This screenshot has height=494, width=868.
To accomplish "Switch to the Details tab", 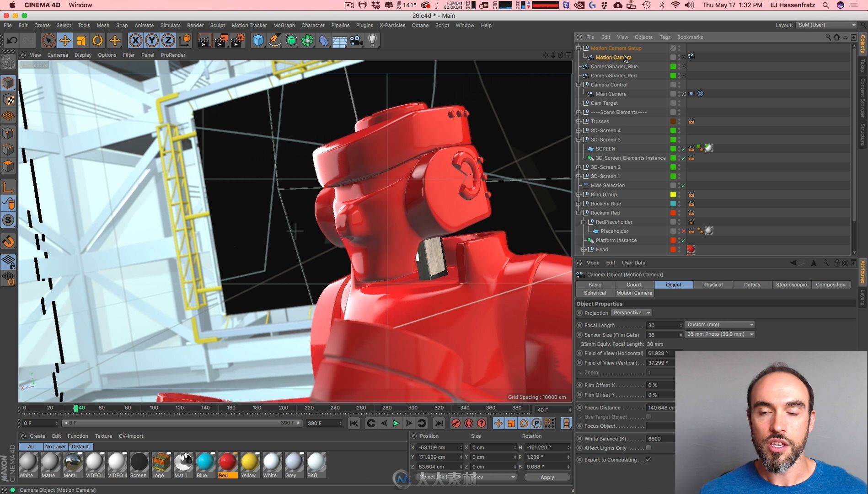I will (752, 285).
